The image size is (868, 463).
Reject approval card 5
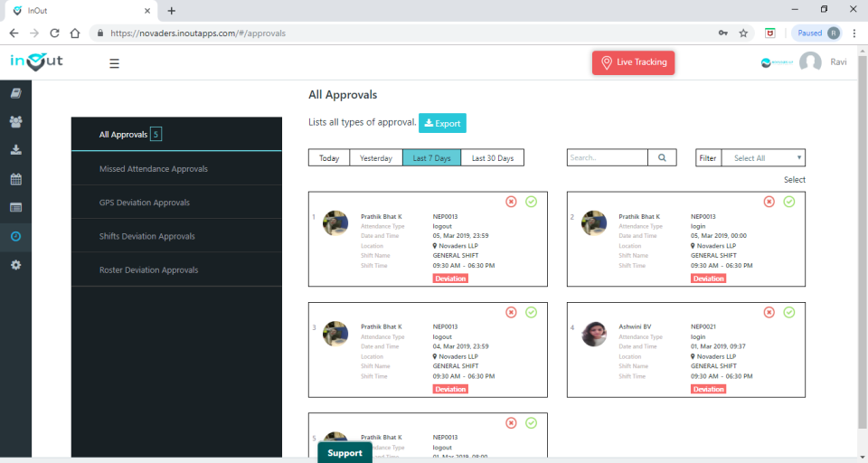click(511, 423)
